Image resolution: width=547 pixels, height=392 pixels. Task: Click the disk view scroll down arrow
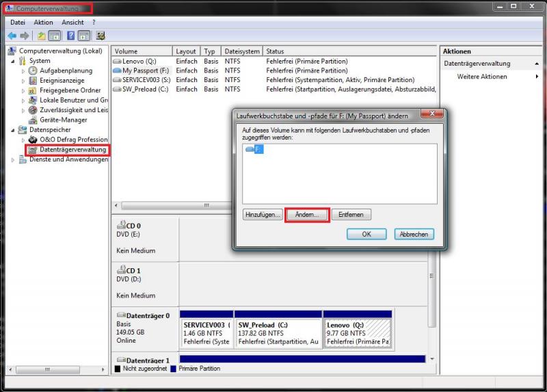coord(432,359)
